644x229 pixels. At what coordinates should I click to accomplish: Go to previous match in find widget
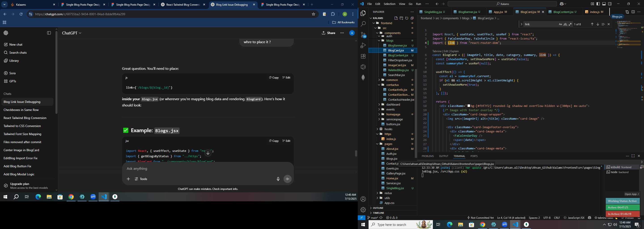(592, 24)
